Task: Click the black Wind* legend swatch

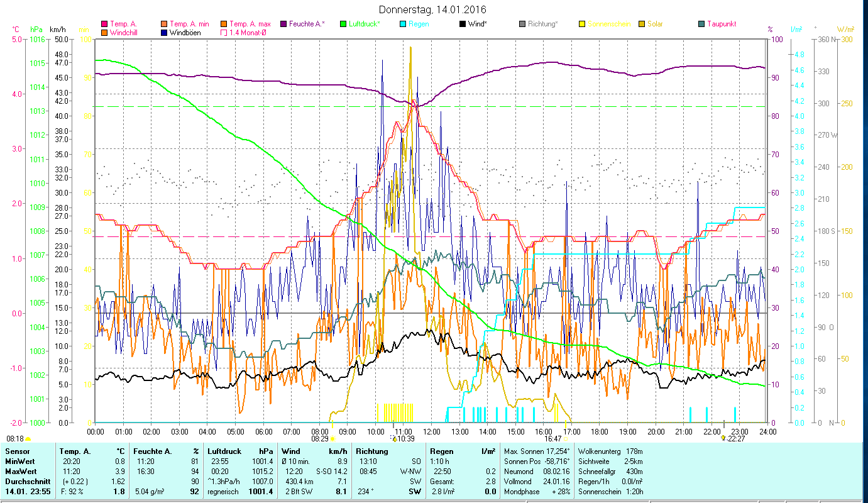Action: point(463,24)
